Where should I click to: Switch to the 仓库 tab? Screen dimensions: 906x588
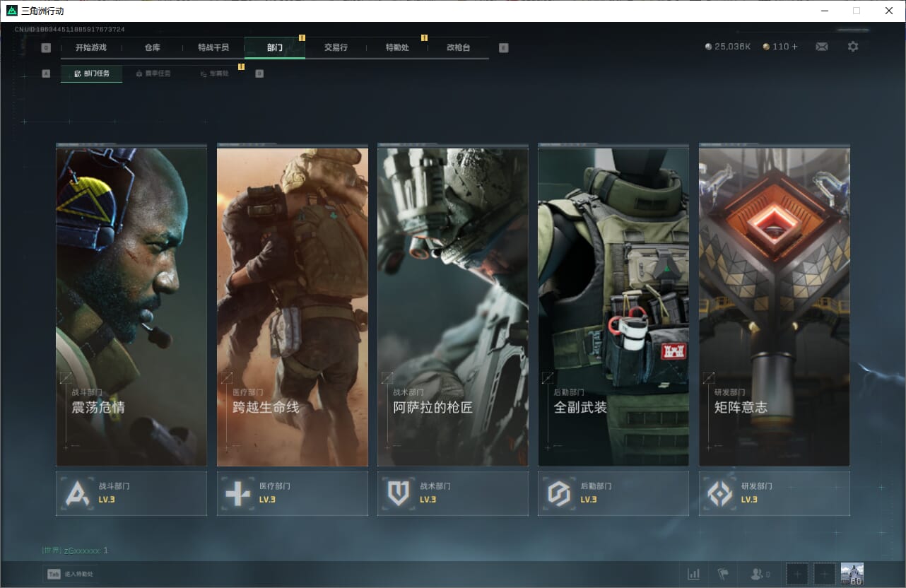(x=152, y=47)
